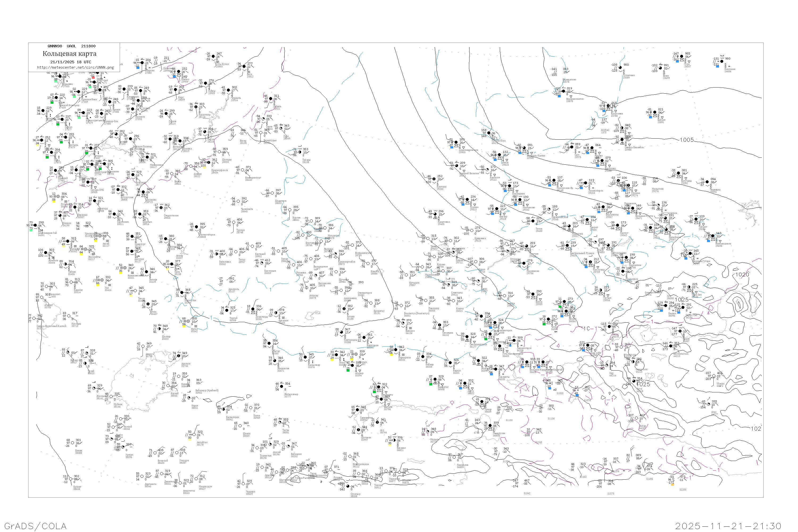Click the Верхнеимбатск station circle symbol
Viewport: 798px width, 532px height.
pos(564,91)
